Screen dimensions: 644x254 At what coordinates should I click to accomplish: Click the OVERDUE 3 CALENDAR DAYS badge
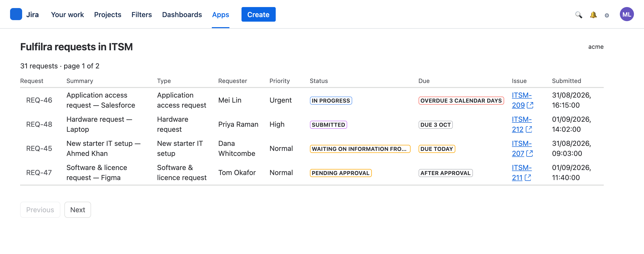461,101
